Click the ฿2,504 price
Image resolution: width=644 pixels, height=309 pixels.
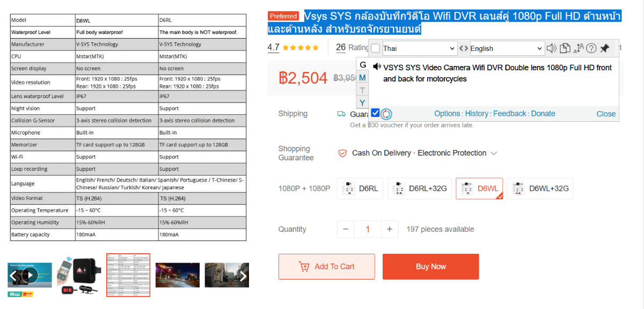[303, 78]
